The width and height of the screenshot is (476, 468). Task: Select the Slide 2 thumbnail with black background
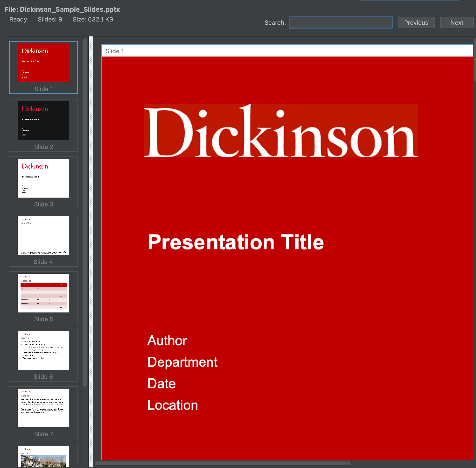pos(43,121)
